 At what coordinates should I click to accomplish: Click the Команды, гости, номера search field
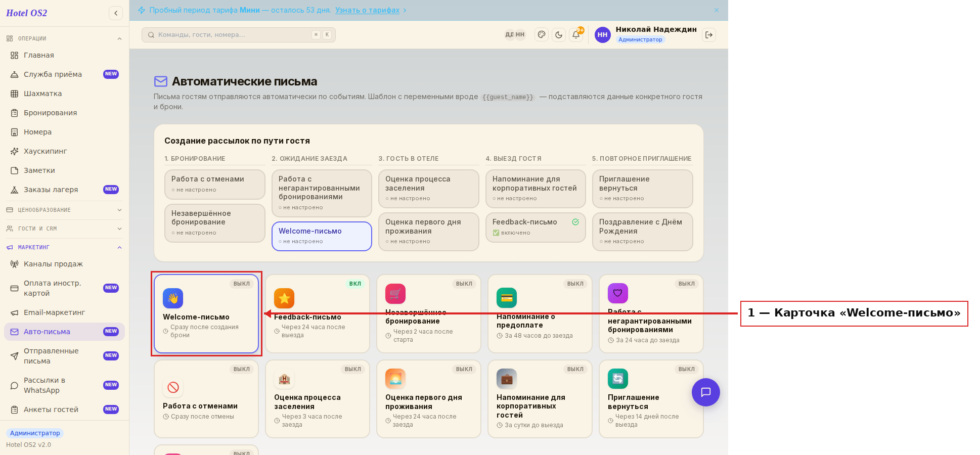coord(239,35)
